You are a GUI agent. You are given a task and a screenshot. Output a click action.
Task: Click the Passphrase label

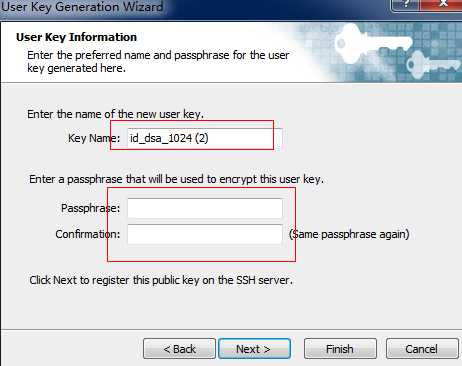click(x=90, y=208)
